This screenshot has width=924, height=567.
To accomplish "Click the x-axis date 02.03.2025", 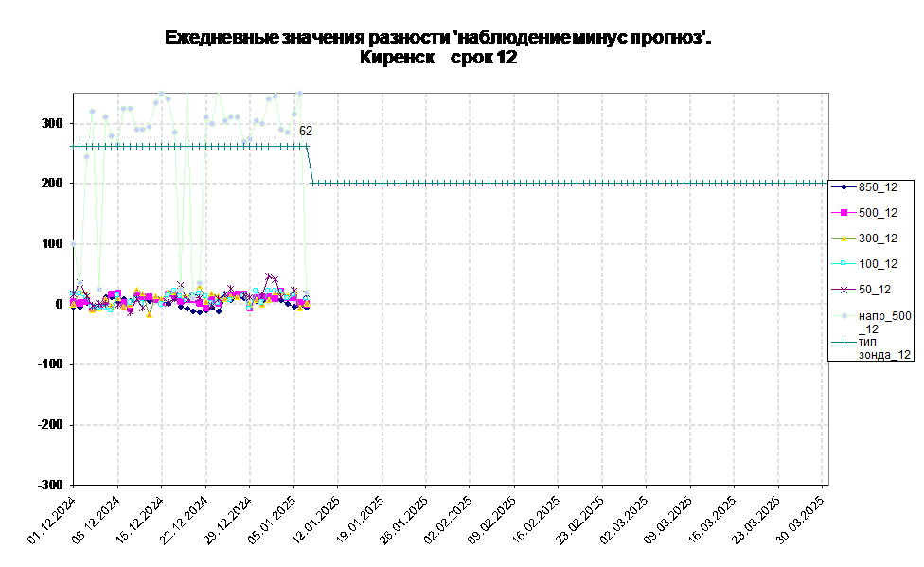I will [x=625, y=520].
